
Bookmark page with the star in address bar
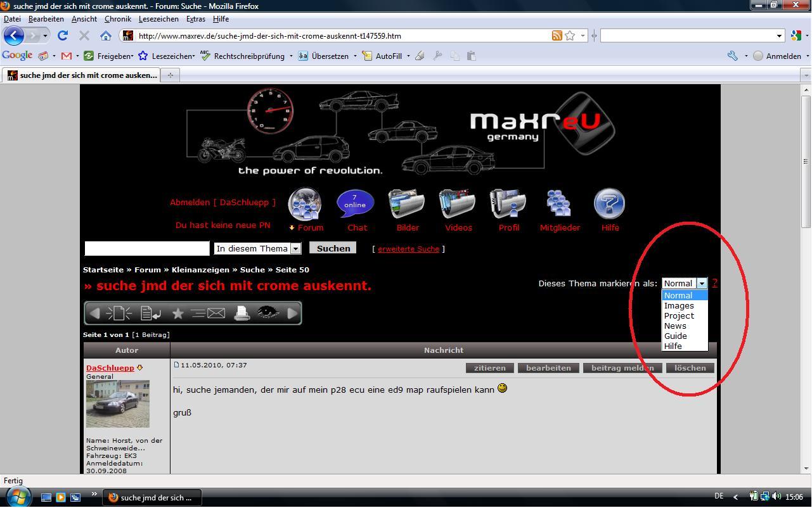pyautogui.click(x=570, y=35)
